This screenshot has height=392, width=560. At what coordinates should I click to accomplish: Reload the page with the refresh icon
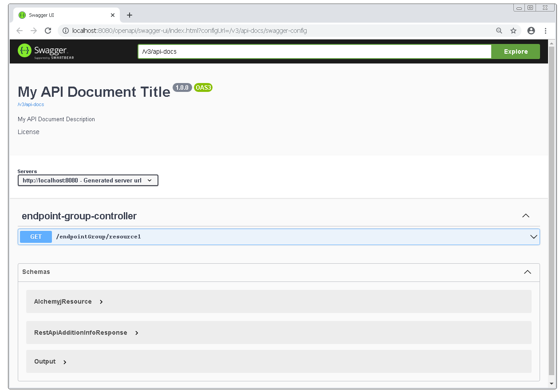(x=48, y=31)
